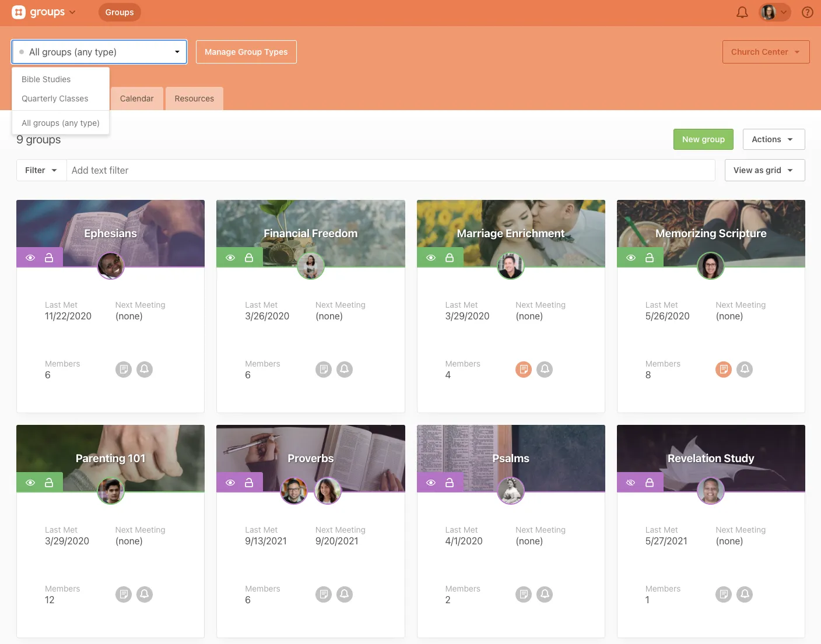Click the Manage Group Types button

click(246, 52)
